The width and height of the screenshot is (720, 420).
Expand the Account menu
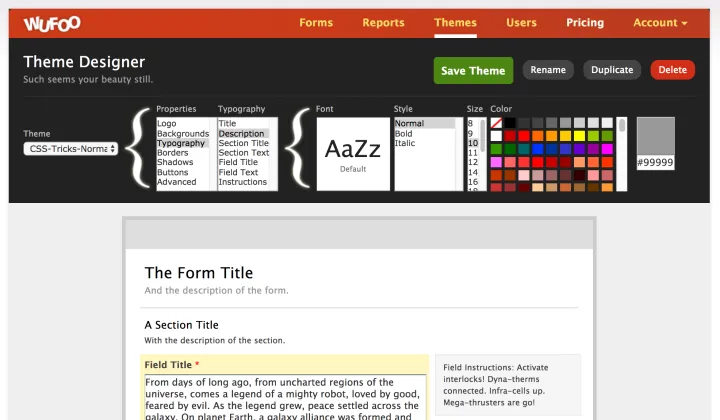coord(660,23)
